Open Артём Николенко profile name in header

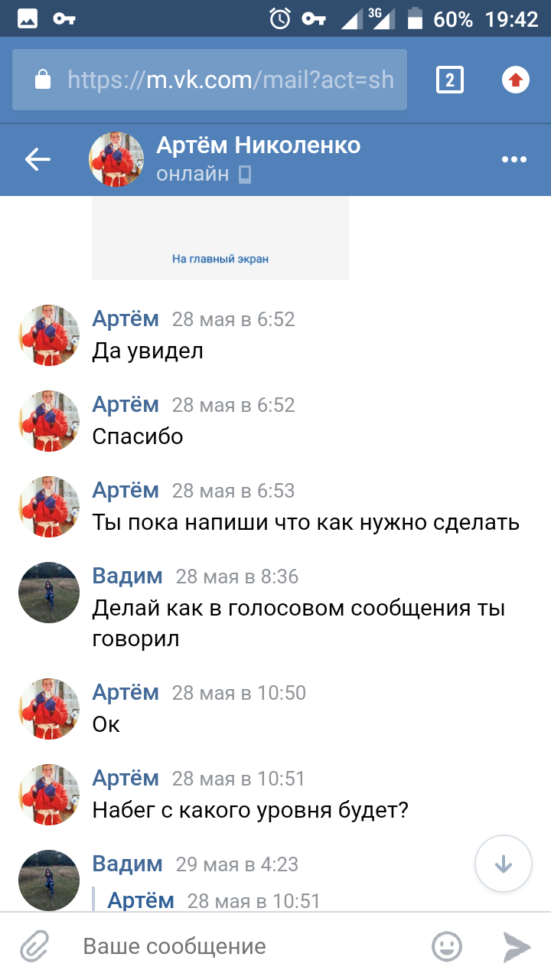pos(258,145)
